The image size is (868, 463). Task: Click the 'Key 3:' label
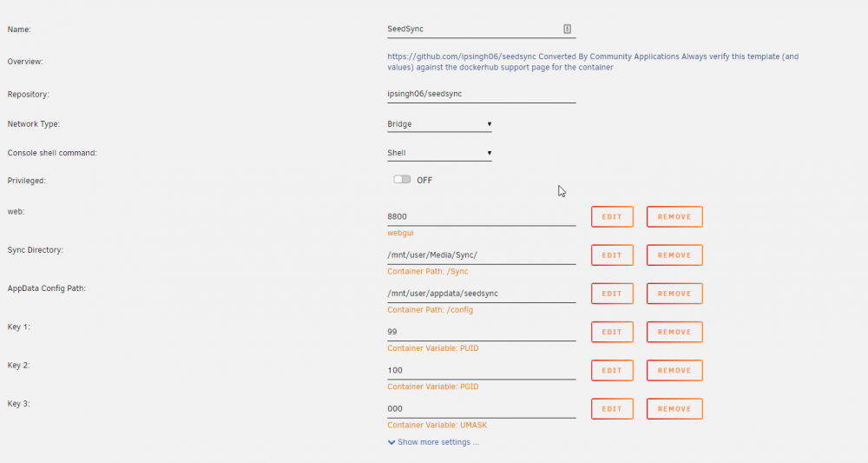[19, 404]
